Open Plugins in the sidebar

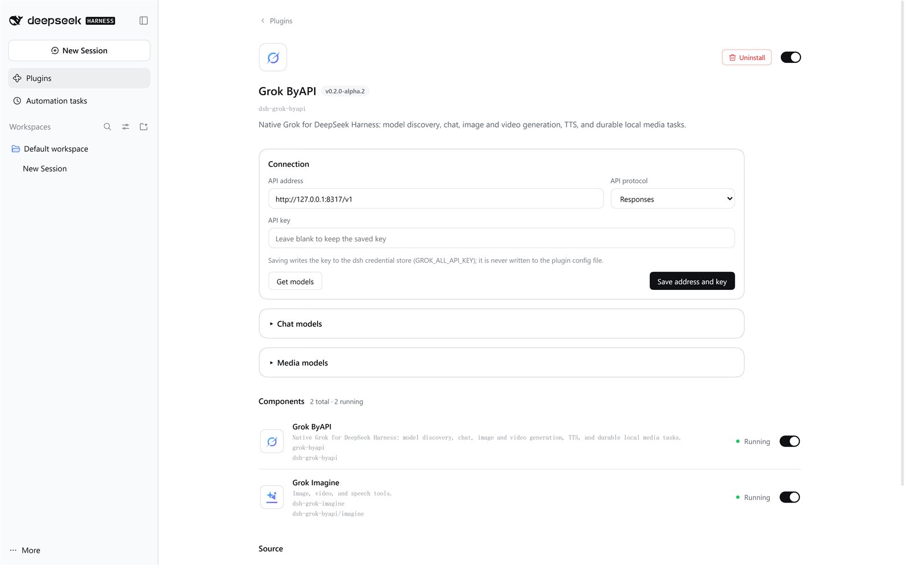[79, 79]
